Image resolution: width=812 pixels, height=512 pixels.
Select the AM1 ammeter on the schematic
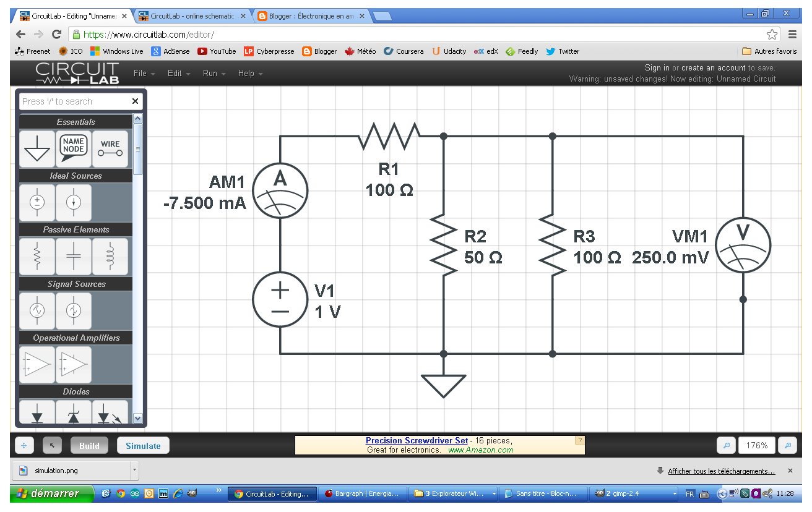click(x=280, y=191)
